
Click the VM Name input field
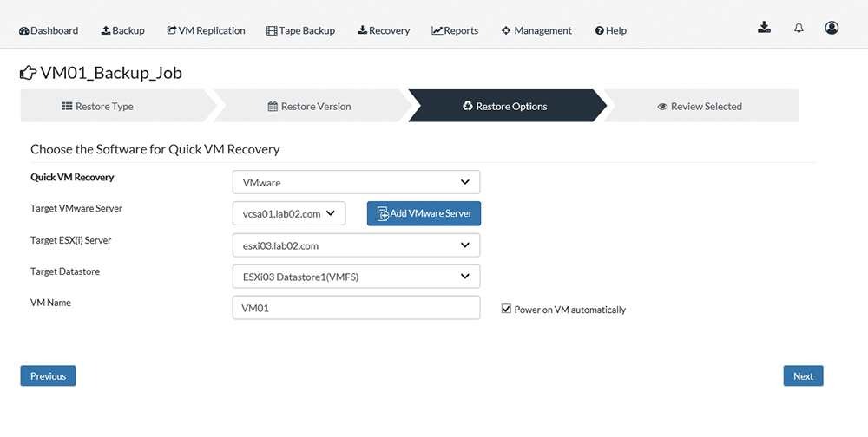pyautogui.click(x=356, y=308)
